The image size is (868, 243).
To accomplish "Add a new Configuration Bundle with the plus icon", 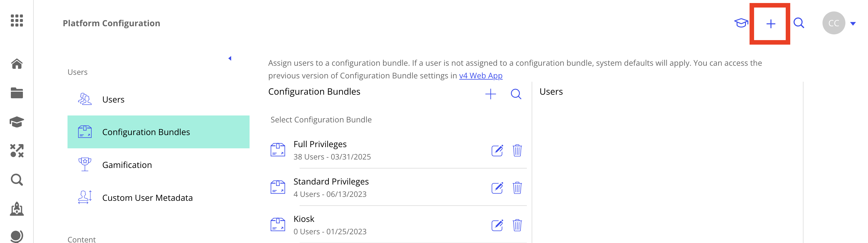I will coord(491,94).
